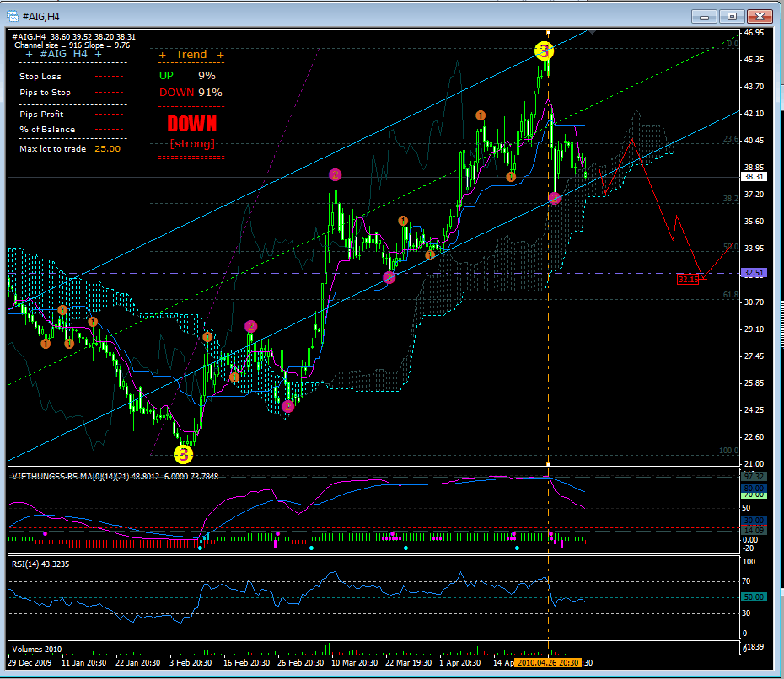Close the #AIG,H4 chart window
The image size is (784, 679).
click(760, 17)
